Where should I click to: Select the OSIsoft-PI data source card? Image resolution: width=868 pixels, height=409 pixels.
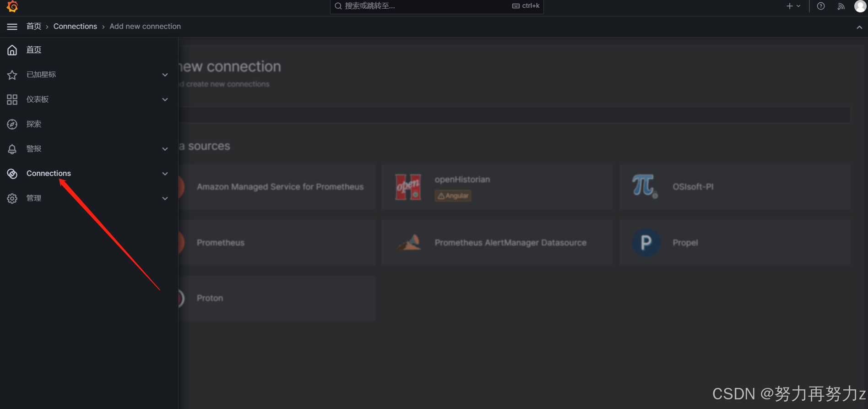[735, 187]
